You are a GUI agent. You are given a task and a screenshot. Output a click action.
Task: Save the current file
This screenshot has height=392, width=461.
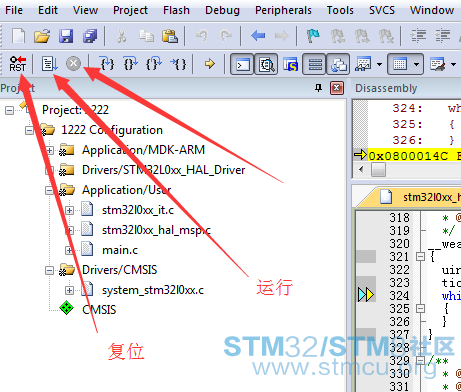[x=66, y=36]
